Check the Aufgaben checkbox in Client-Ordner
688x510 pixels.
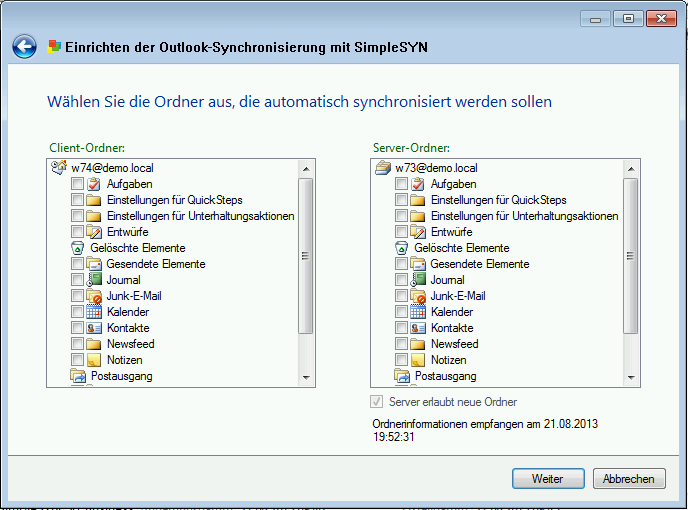(x=78, y=184)
